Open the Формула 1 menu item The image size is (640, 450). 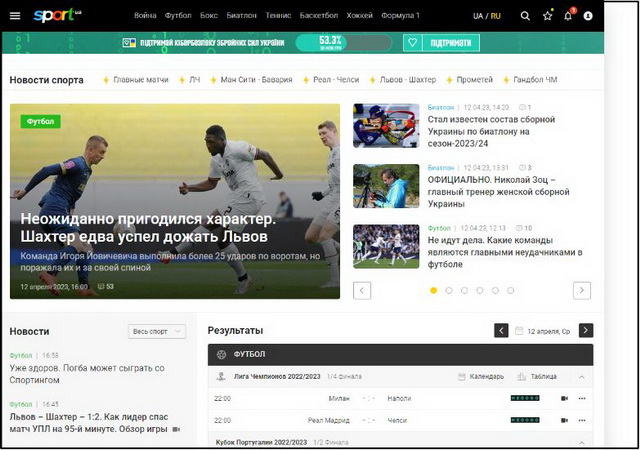click(x=400, y=16)
